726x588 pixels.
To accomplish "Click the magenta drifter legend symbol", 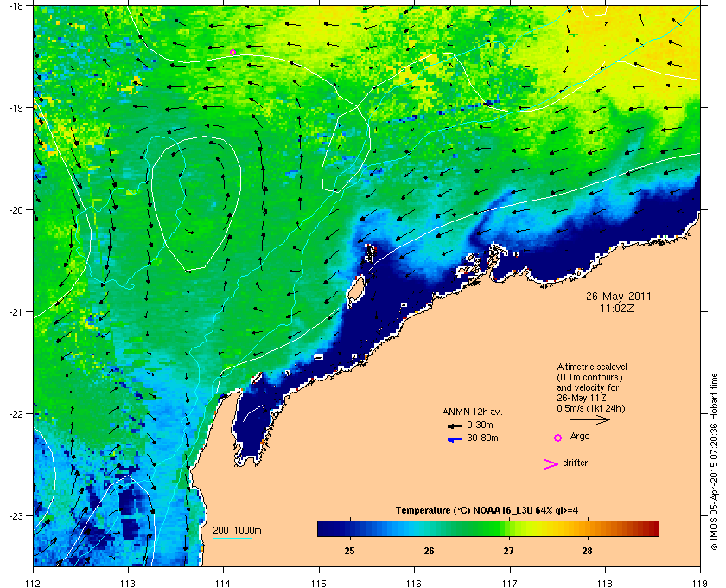I will (x=551, y=464).
